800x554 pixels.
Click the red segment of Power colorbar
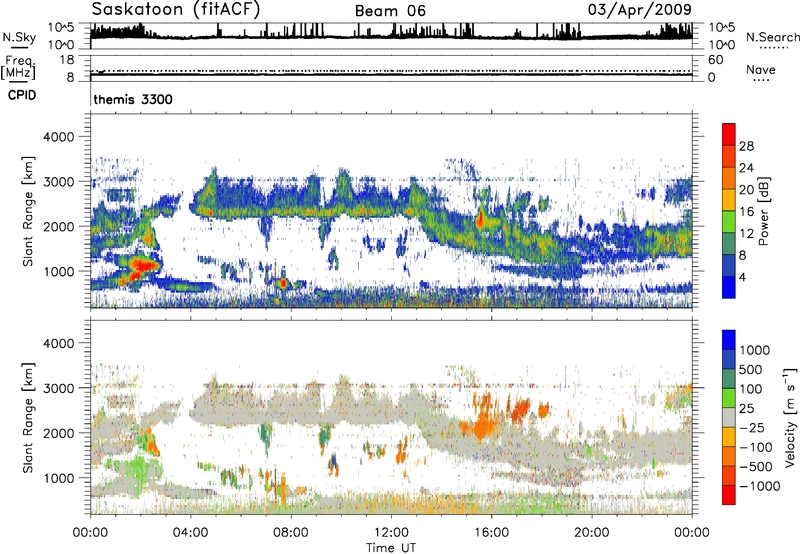[729, 134]
